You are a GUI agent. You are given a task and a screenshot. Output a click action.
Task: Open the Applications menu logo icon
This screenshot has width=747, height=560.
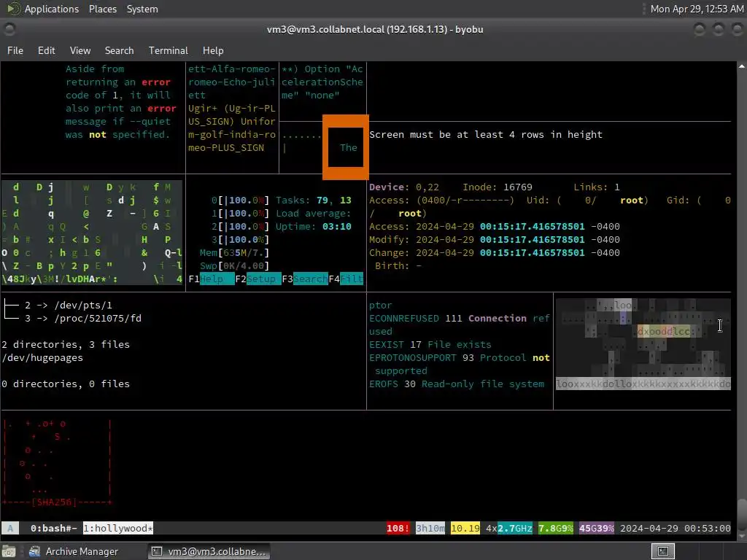[x=13, y=9]
